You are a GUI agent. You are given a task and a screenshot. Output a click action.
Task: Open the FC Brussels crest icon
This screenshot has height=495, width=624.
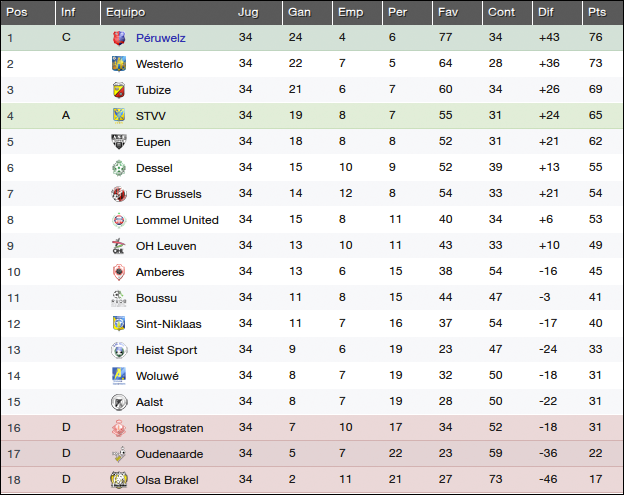(119, 194)
